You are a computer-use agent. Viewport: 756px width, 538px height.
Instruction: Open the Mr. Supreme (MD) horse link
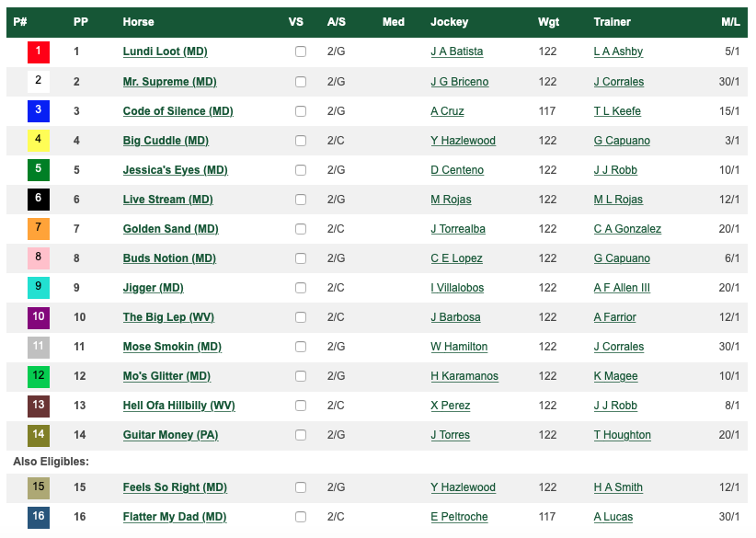[169, 82]
